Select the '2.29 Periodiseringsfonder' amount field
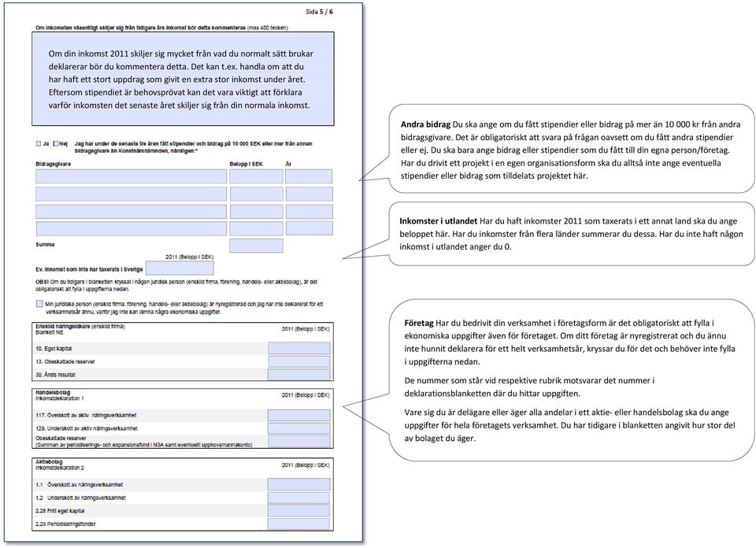 point(299,524)
